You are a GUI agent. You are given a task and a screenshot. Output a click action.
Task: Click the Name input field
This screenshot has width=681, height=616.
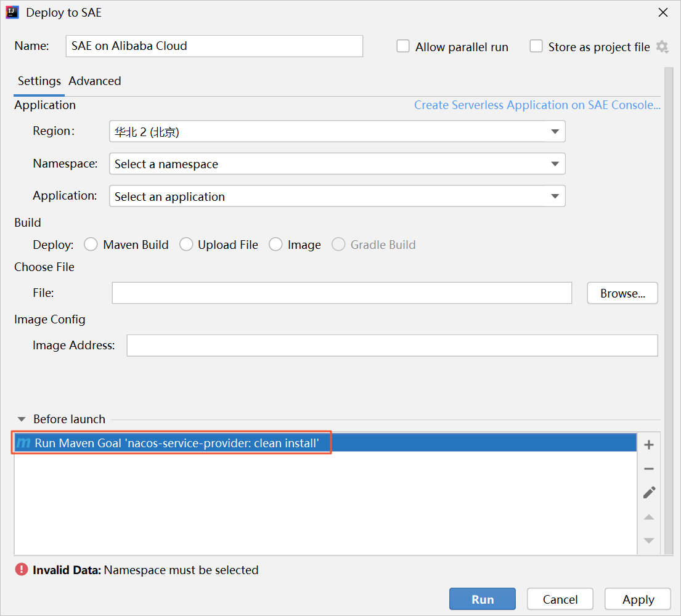(x=214, y=46)
